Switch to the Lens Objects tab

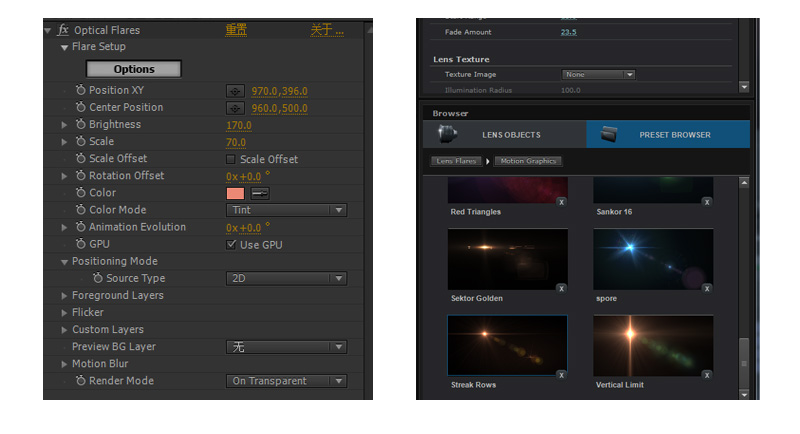pos(505,134)
